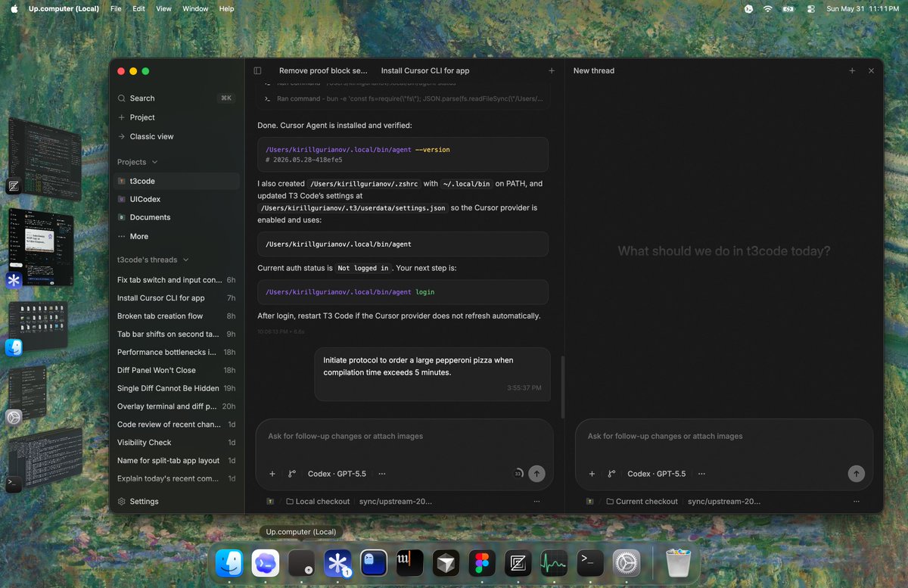The height and width of the screenshot is (588, 908).
Task: Open Single Diff Cannot Be Hidden thread
Action: point(176,388)
